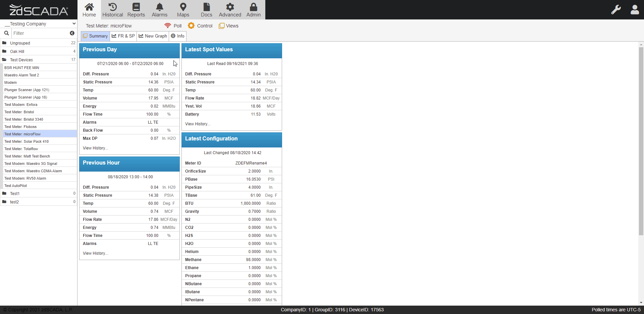Select Maestro Alarm Test 2
The height and width of the screenshot is (314, 644).
40,75
